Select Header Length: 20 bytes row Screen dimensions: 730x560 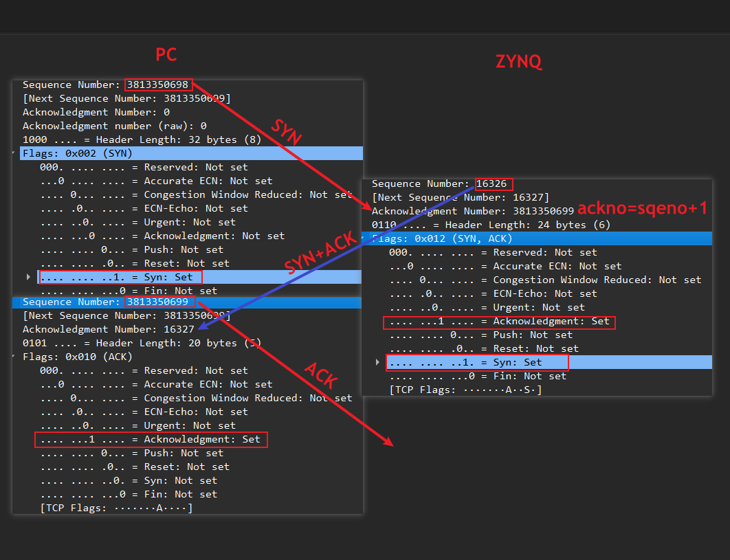(x=142, y=343)
